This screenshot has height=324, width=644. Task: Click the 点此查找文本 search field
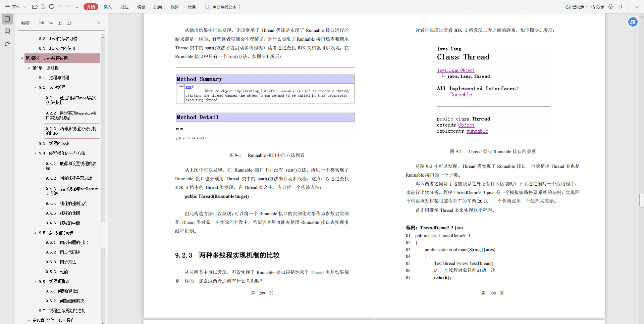(224, 7)
